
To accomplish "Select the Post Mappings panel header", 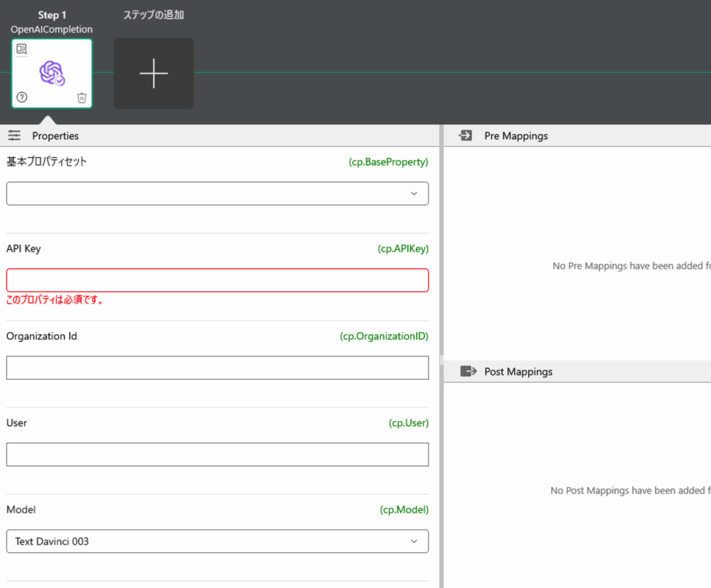I will [x=518, y=372].
